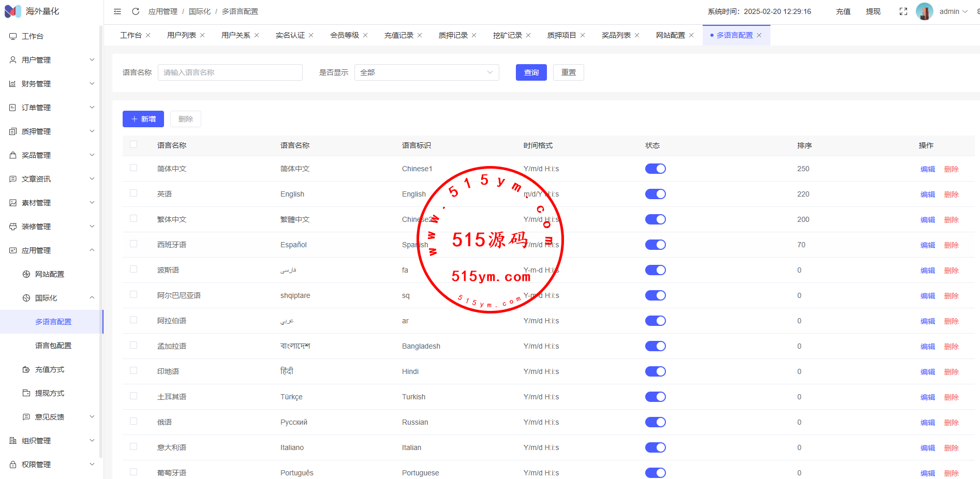Switch to the 充值记录 tab
980x479 pixels.
pyautogui.click(x=398, y=35)
